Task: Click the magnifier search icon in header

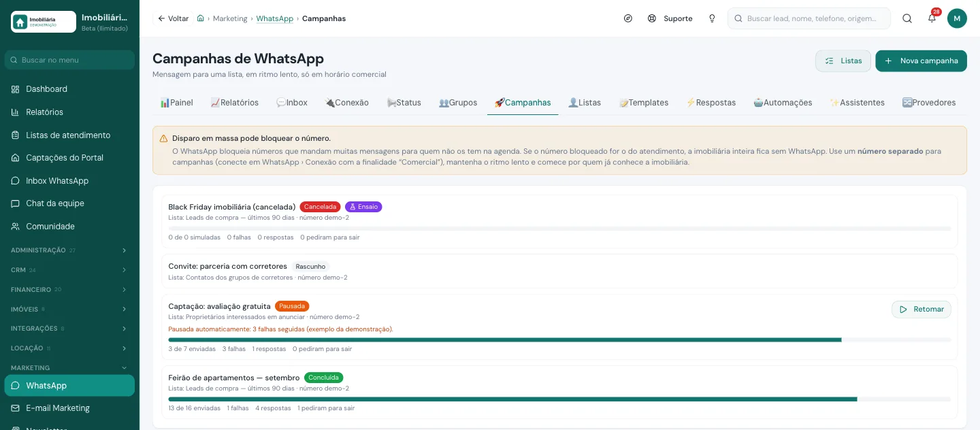Action: pyautogui.click(x=907, y=18)
